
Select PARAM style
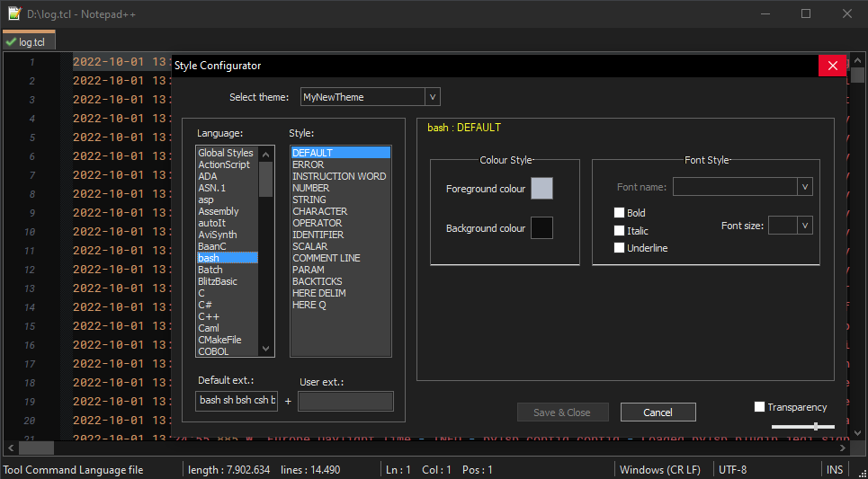click(340, 270)
